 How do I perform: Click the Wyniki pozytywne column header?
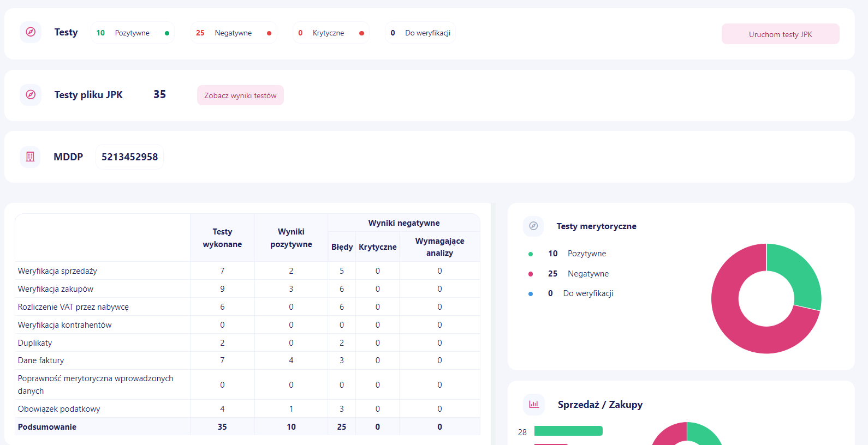(291, 238)
